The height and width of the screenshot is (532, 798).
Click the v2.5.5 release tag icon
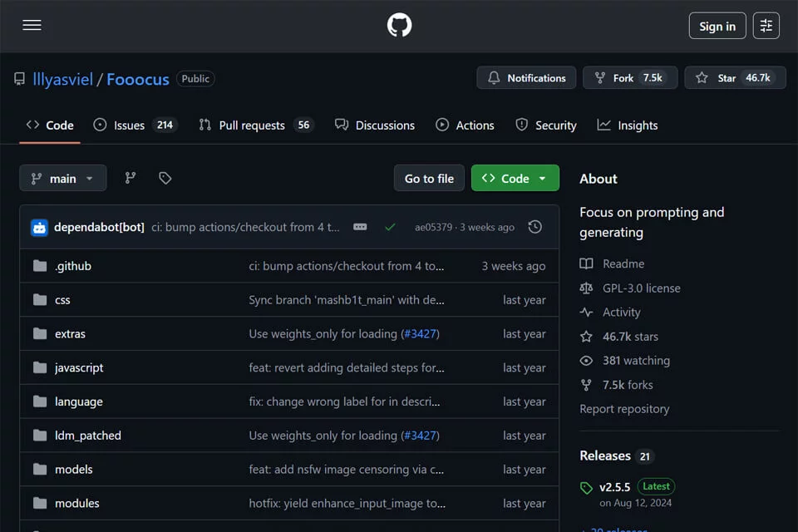[586, 488]
